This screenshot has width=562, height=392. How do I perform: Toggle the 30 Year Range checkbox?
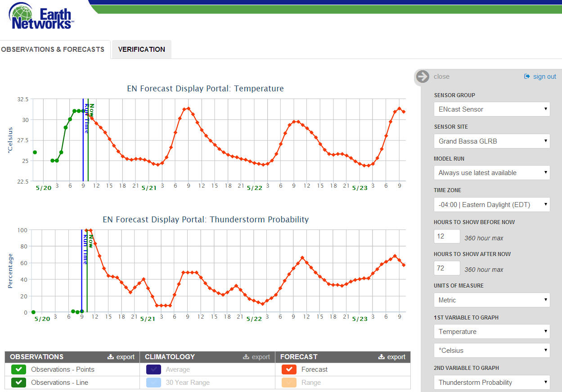point(153,383)
